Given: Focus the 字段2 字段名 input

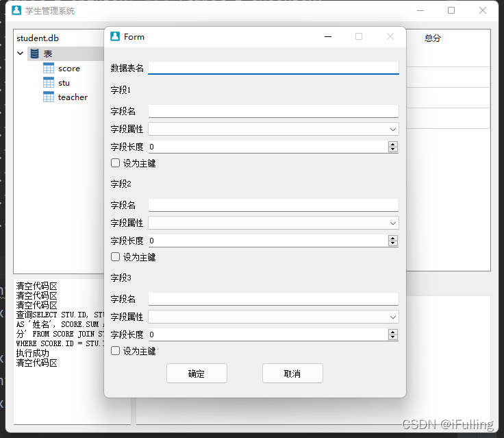Looking at the screenshot, I should point(273,205).
